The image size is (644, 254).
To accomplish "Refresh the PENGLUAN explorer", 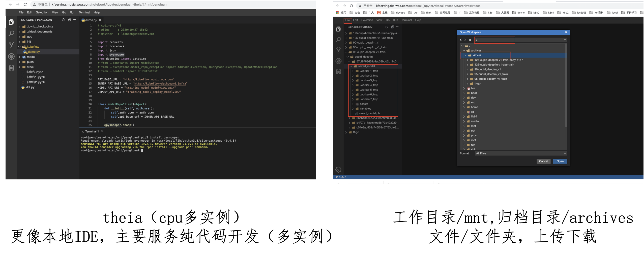I will coord(63,20).
